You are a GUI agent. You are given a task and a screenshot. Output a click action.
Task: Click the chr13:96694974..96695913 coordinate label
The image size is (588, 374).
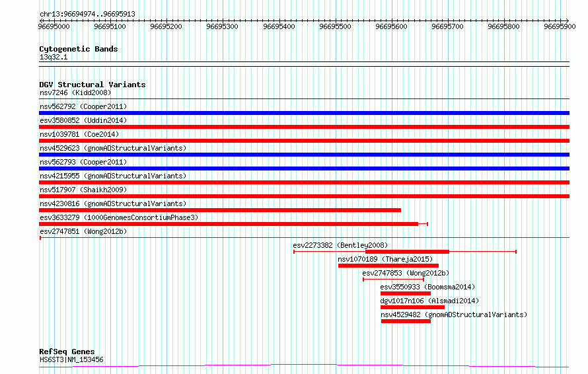87,14
